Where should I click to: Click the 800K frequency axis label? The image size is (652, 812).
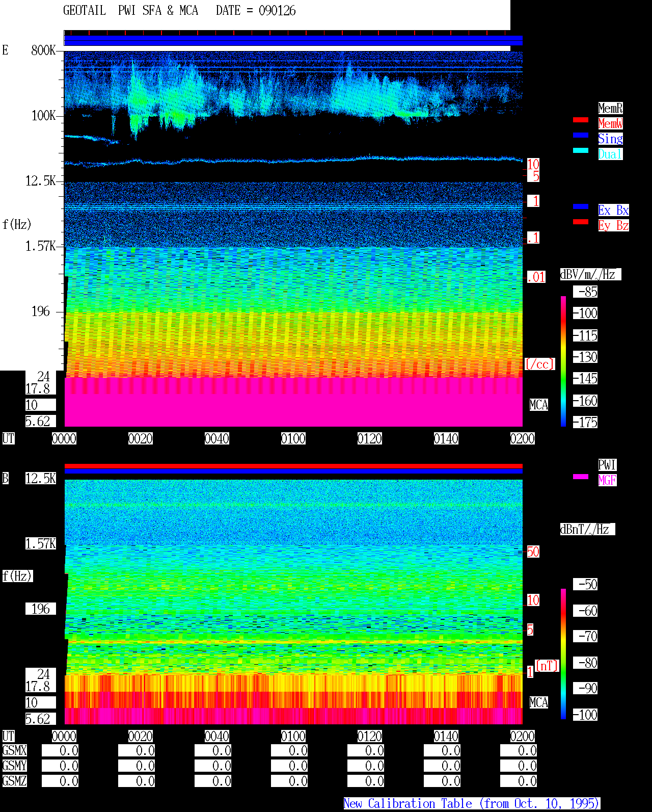43,50
